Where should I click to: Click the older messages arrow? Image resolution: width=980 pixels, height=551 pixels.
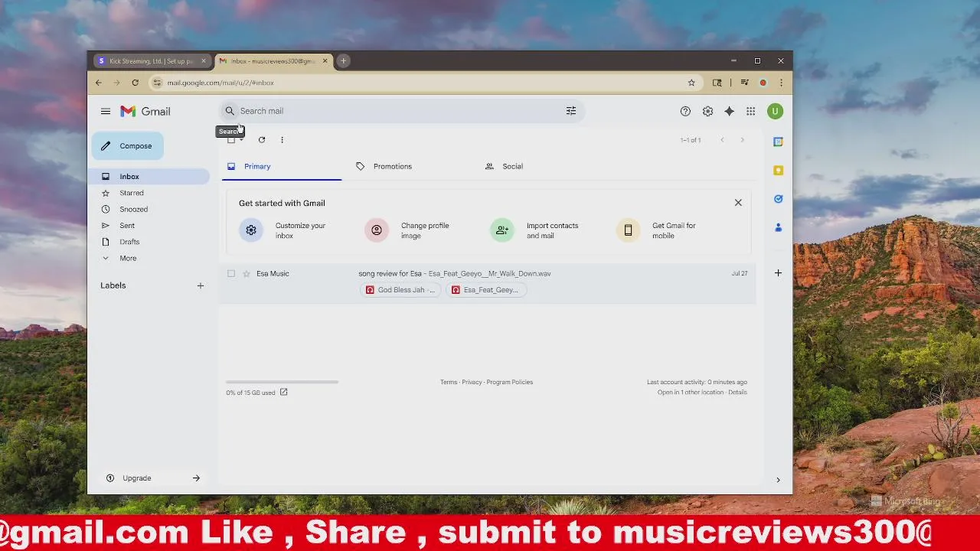[x=742, y=140]
